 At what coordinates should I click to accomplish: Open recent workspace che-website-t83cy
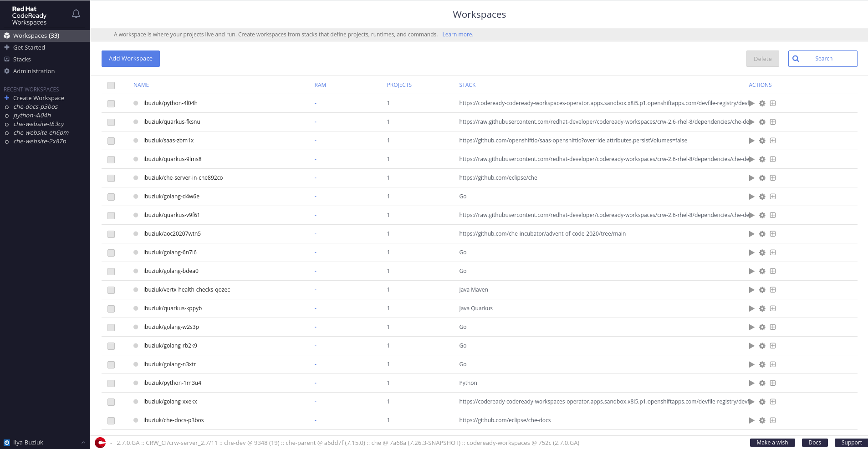[39, 124]
